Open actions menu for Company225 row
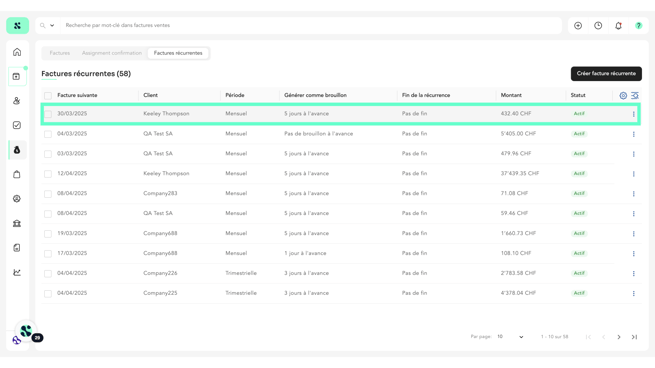Viewport: 655px width, 368px height. pyautogui.click(x=633, y=294)
